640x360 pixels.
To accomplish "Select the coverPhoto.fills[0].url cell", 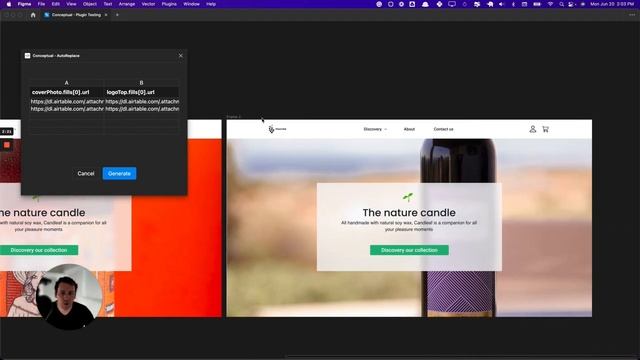I will point(67,92).
